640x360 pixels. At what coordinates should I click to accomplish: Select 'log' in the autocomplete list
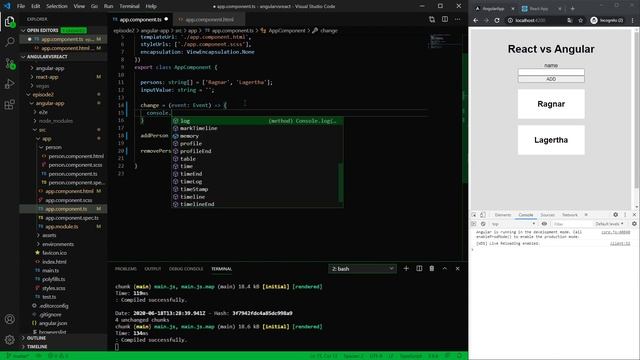(x=257, y=121)
